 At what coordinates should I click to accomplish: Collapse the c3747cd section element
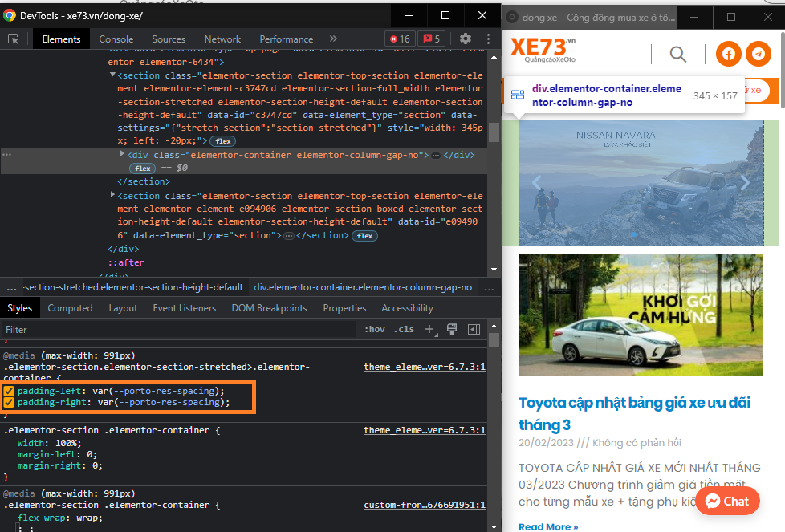112,75
